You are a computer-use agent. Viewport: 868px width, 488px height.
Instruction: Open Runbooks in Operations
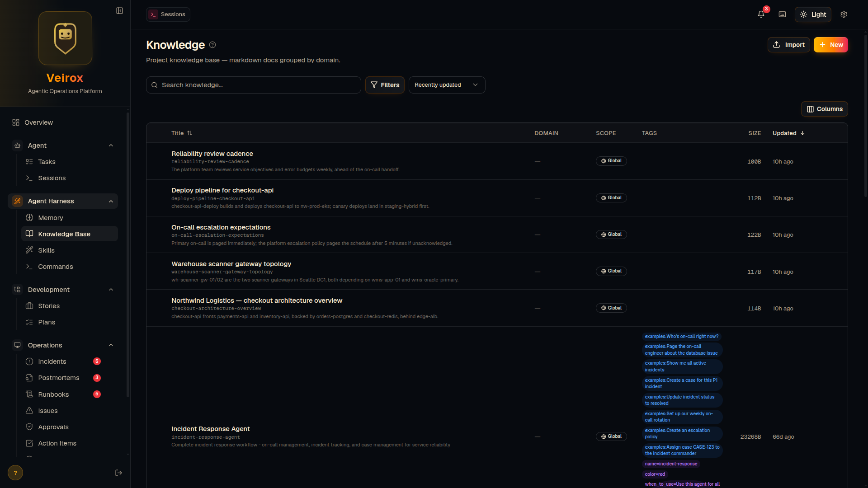pyautogui.click(x=70, y=394)
